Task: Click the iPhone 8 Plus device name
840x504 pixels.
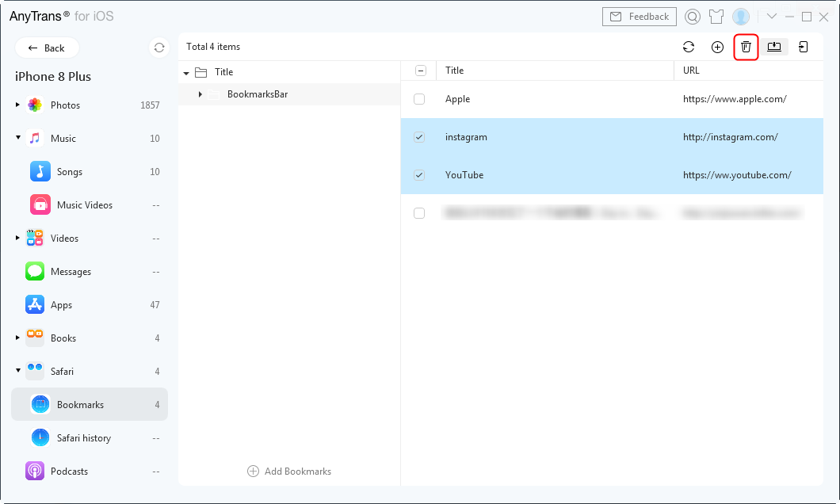Action: [53, 77]
